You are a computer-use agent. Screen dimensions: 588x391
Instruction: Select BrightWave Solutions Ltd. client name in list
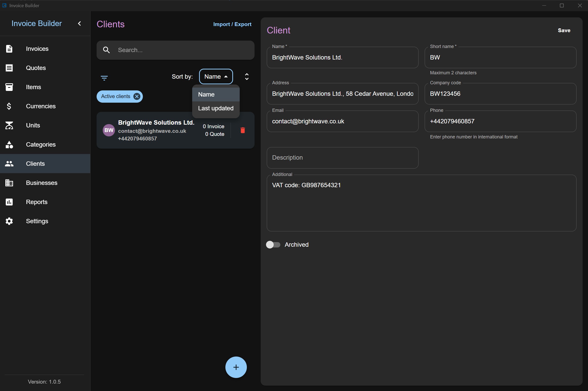[x=156, y=123]
